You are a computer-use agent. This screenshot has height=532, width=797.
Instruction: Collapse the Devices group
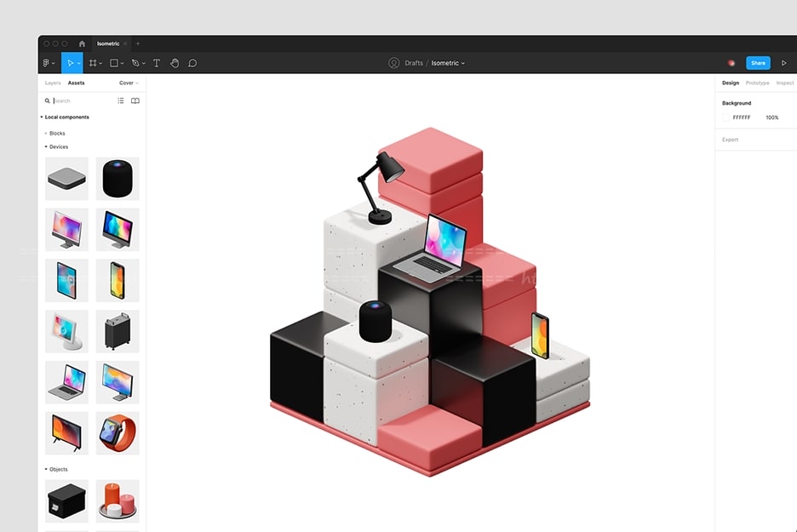pyautogui.click(x=46, y=147)
